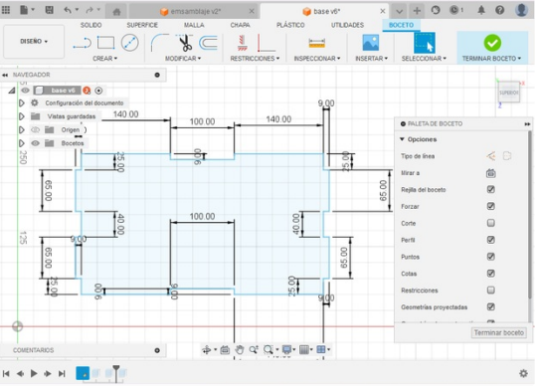The width and height of the screenshot is (538, 392).
Task: Open the RESTRICCIONES dropdown menu
Action: (255, 59)
